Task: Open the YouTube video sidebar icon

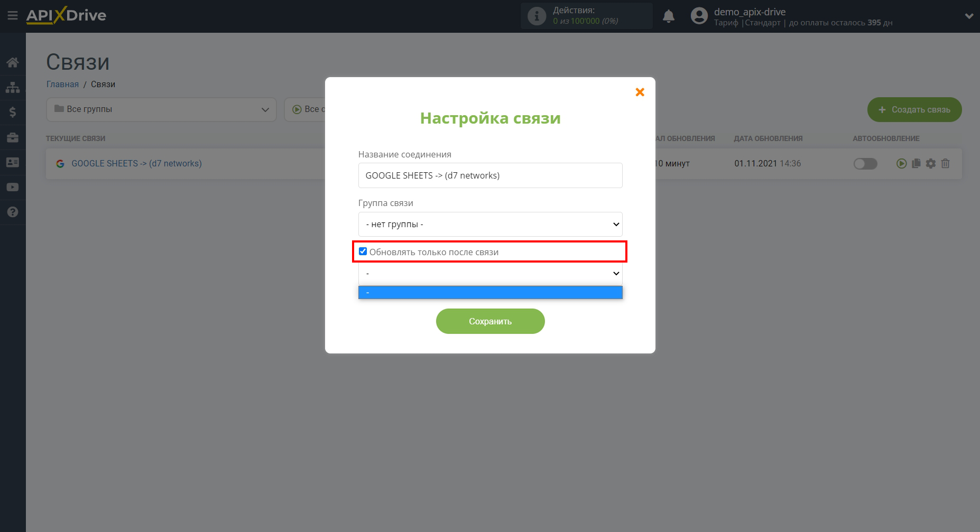Action: (x=13, y=187)
